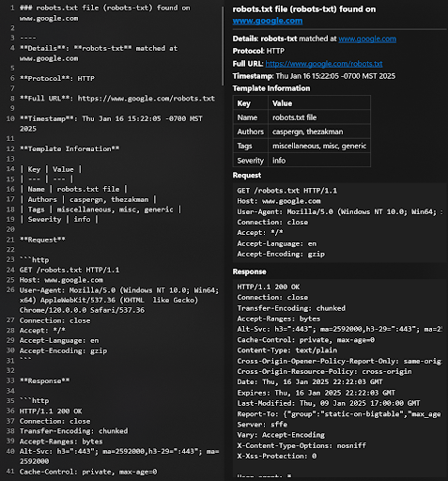Click the 'Value' header cell in preview table
This screenshot has height=481, width=448.
click(319, 103)
